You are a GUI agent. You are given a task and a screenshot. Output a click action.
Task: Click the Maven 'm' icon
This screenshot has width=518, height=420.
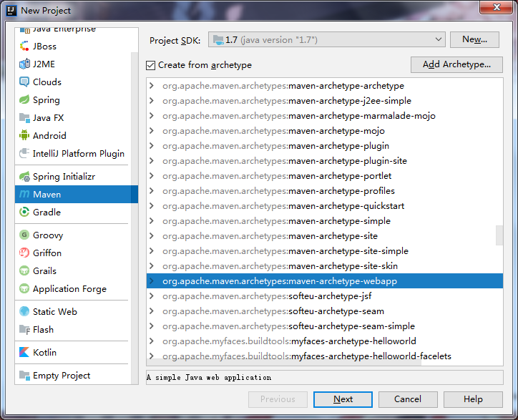pyautogui.click(x=24, y=195)
